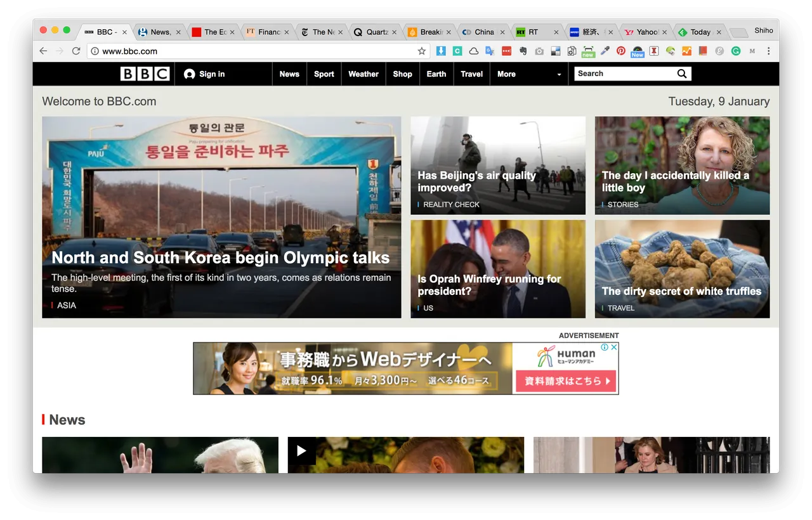Open the teal C extension icon
812x520 pixels.
click(457, 51)
